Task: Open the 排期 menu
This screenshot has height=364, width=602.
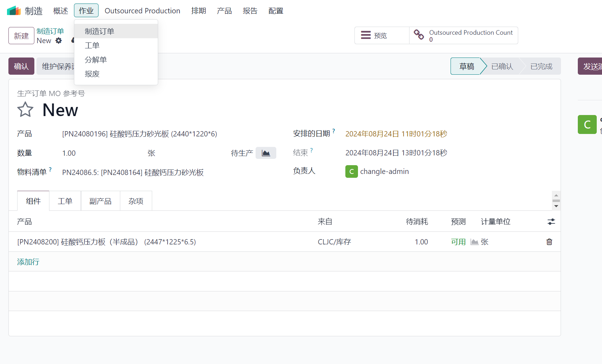Action: click(x=198, y=11)
